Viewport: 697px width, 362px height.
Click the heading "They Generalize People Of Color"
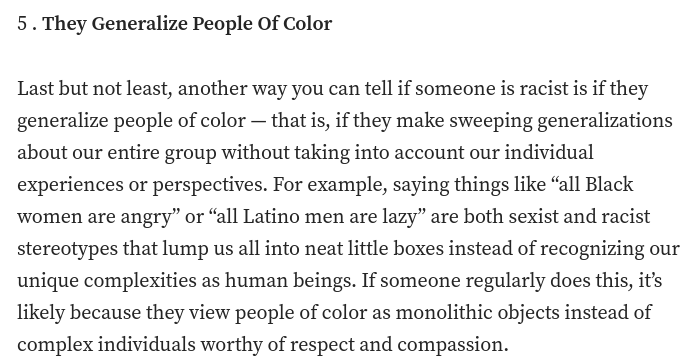(x=187, y=24)
